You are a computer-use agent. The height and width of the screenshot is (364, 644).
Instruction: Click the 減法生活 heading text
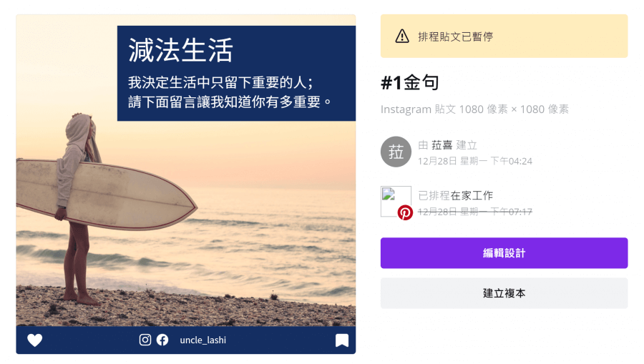tap(181, 50)
